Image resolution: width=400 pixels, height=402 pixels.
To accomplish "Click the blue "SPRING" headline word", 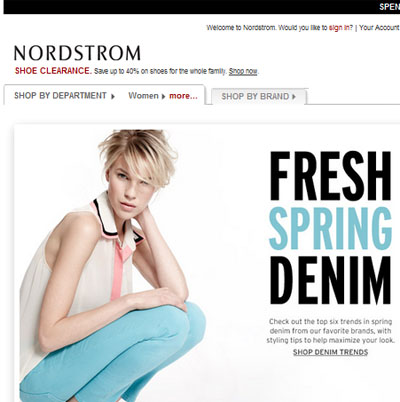I will (330, 228).
